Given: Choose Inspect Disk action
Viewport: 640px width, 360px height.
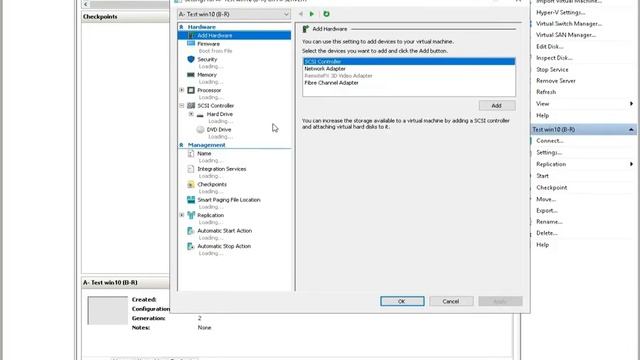Looking at the screenshot, I should coord(554,58).
